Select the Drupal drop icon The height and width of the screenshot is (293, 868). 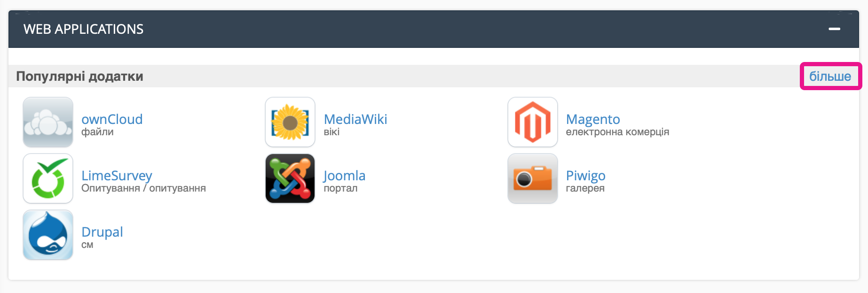pyautogui.click(x=48, y=235)
